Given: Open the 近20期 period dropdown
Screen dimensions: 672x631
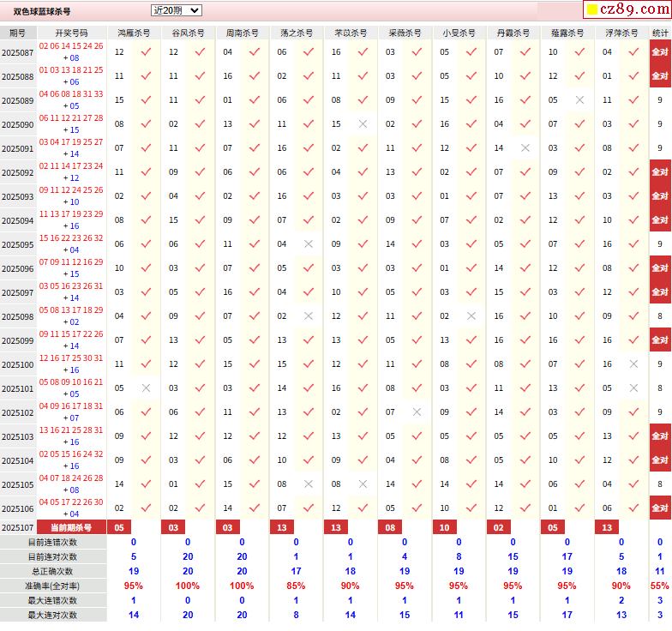Looking at the screenshot, I should 176,10.
